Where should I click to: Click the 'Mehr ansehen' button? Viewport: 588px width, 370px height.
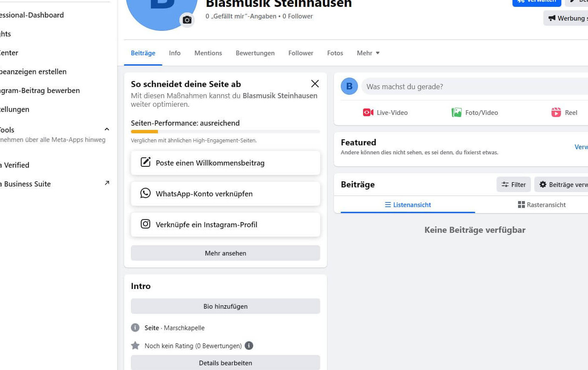(225, 253)
